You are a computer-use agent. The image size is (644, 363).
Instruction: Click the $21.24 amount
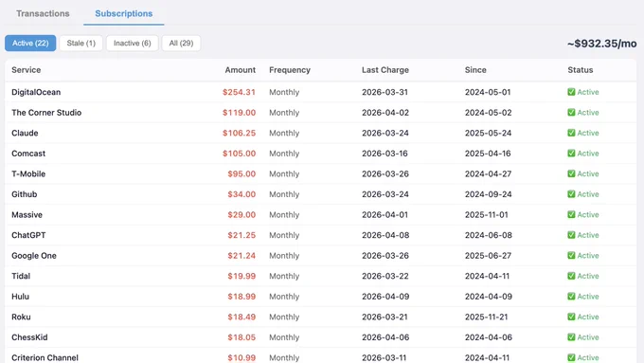coord(241,256)
